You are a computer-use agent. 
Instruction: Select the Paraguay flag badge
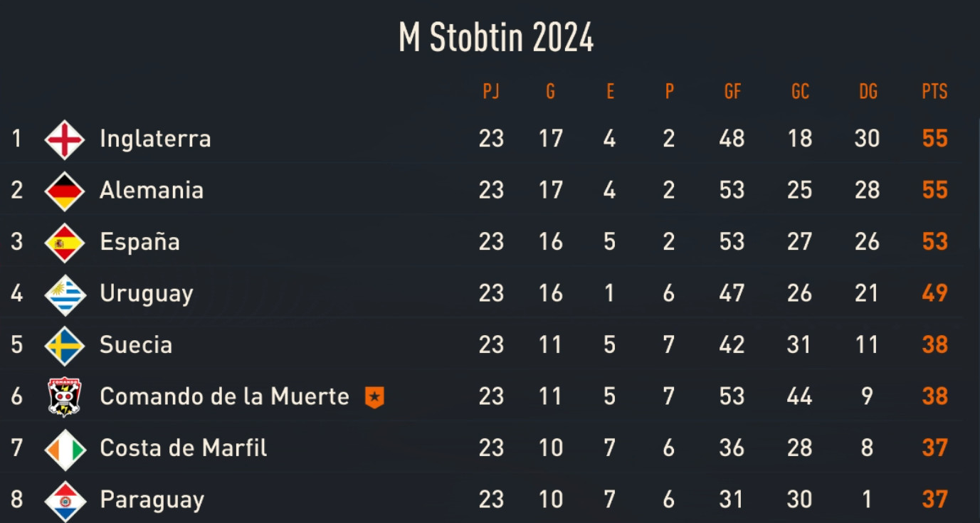(x=65, y=500)
